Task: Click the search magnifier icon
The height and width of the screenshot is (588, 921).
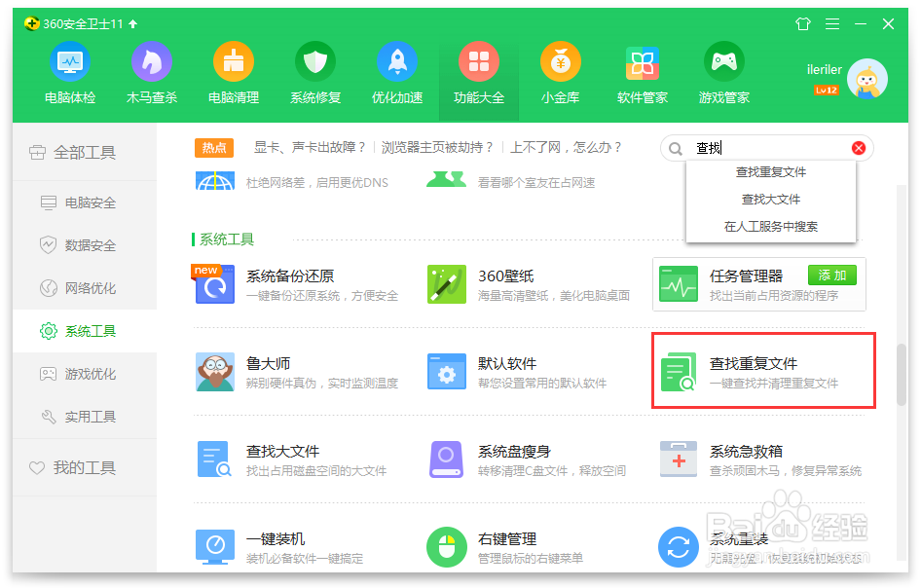Action: click(x=676, y=149)
